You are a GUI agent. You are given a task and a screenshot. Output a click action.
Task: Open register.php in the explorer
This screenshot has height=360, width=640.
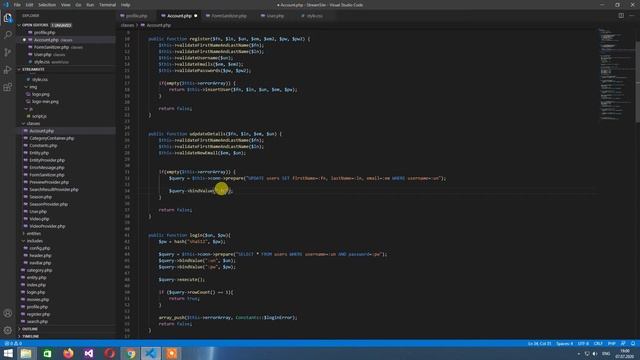[x=38, y=314]
